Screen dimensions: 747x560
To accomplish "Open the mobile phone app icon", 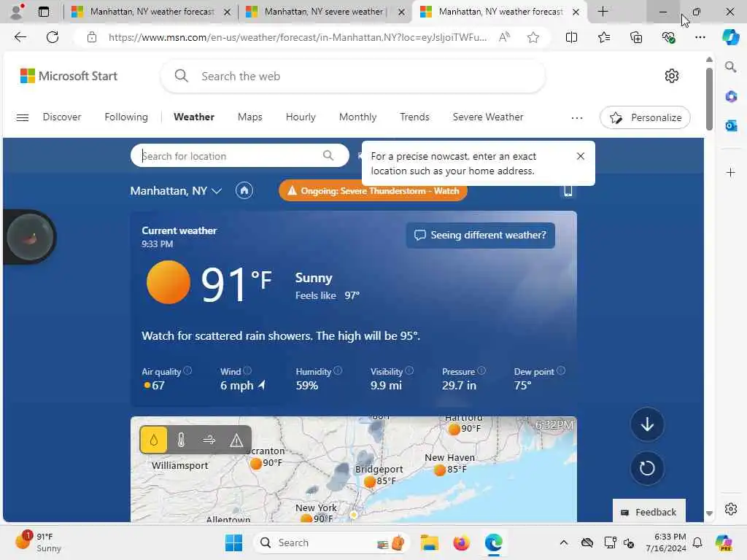I will pos(568,191).
